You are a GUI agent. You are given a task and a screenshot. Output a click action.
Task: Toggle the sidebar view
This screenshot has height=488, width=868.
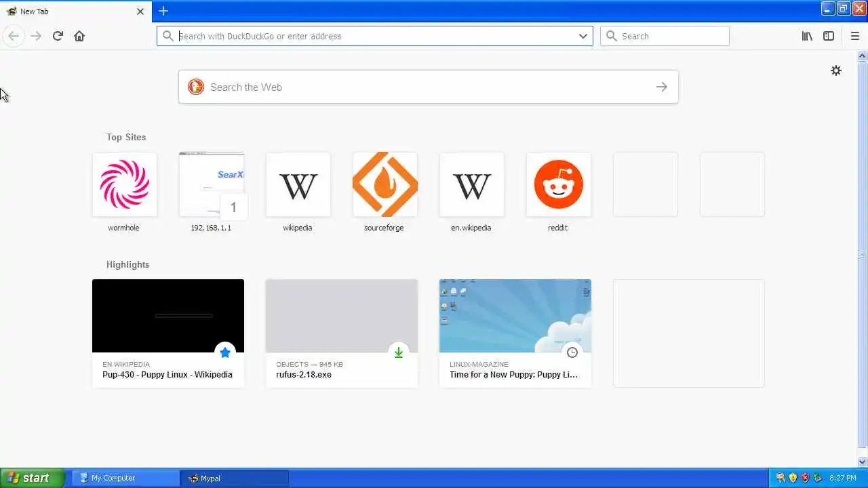point(829,36)
